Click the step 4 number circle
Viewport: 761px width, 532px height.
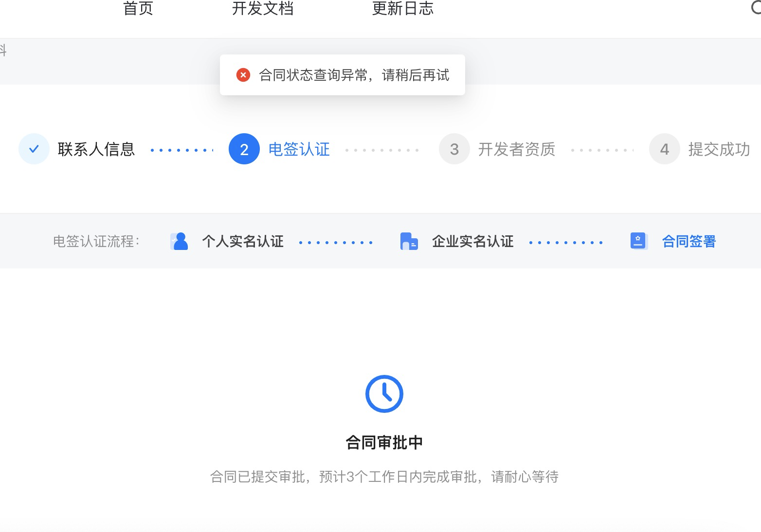(x=665, y=149)
